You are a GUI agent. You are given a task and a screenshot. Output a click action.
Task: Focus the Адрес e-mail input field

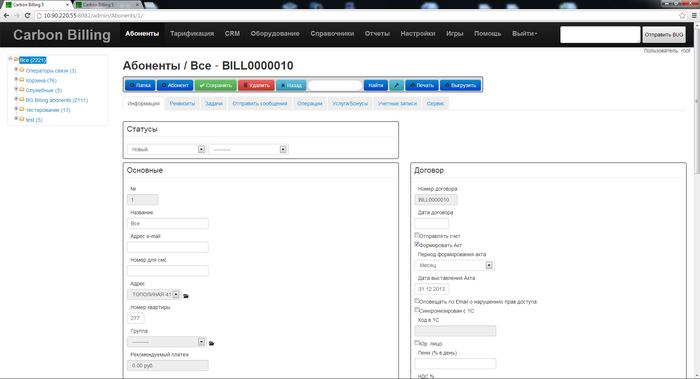(167, 247)
